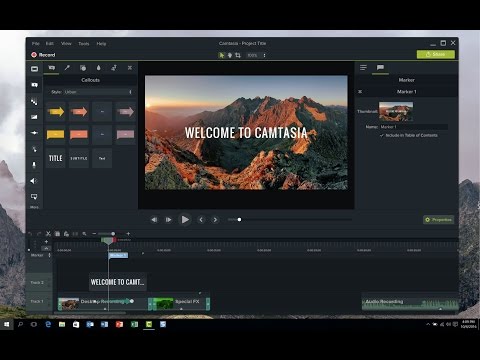Select the Annotations sidebar icon
The height and width of the screenshot is (360, 480).
coord(34,85)
